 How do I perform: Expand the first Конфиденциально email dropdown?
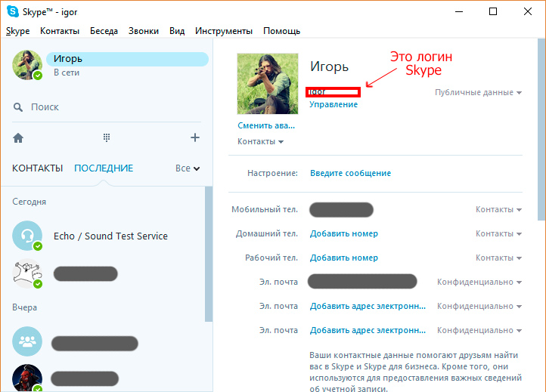coord(479,282)
